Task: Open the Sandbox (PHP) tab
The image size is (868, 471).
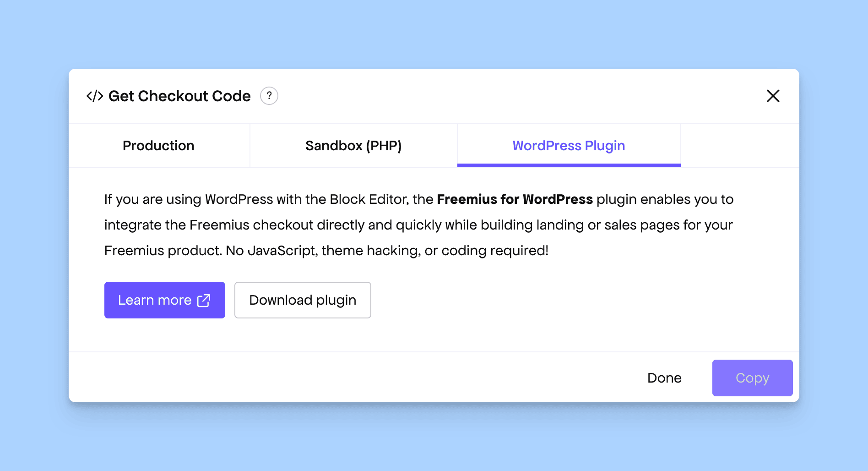Action: (353, 146)
